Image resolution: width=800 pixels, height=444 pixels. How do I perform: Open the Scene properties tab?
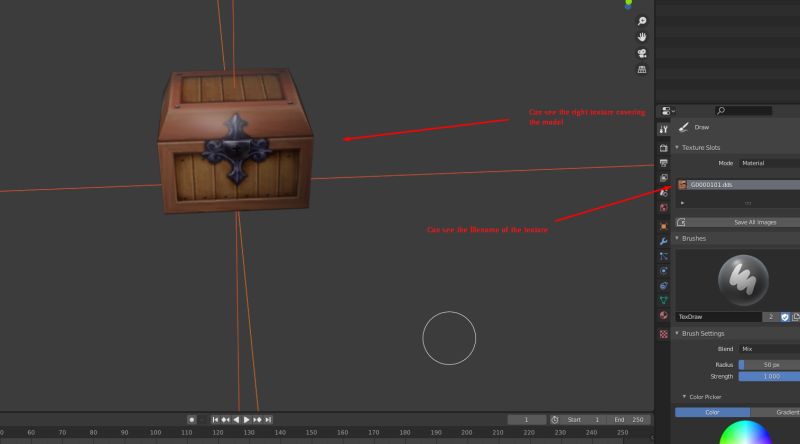[x=663, y=193]
